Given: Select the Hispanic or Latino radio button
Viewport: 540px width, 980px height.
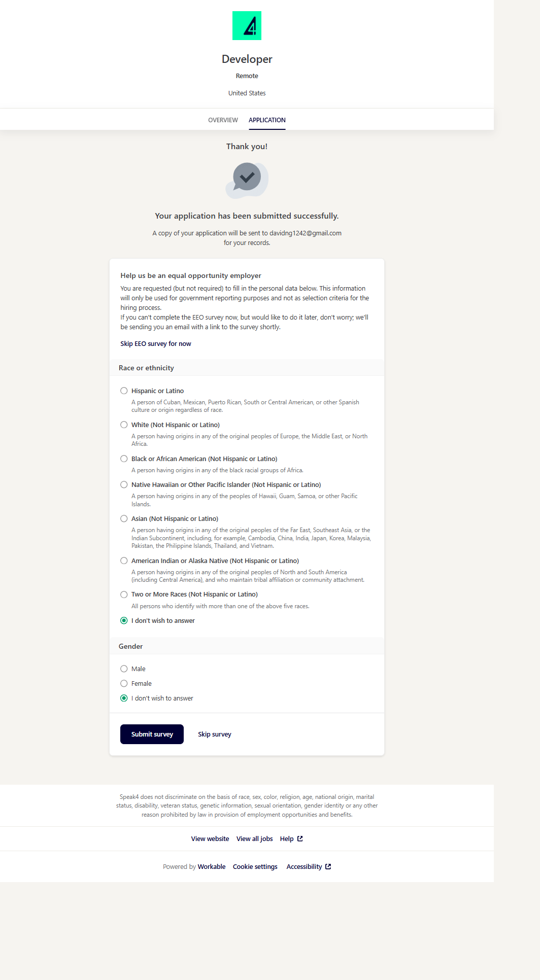Looking at the screenshot, I should coord(124,391).
